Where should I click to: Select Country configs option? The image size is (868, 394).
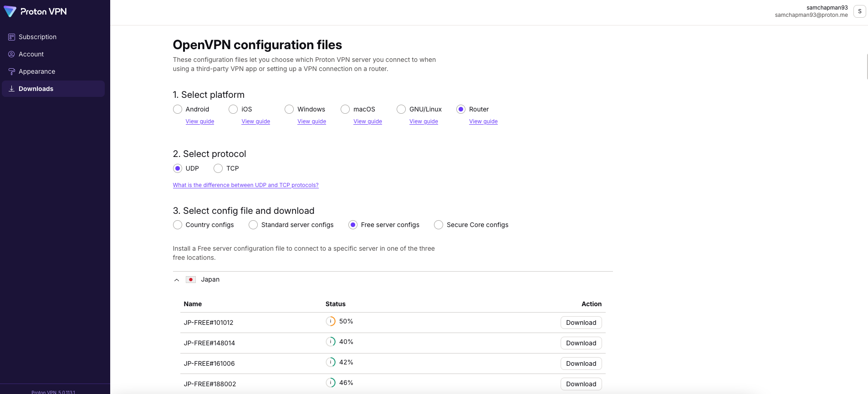click(178, 225)
